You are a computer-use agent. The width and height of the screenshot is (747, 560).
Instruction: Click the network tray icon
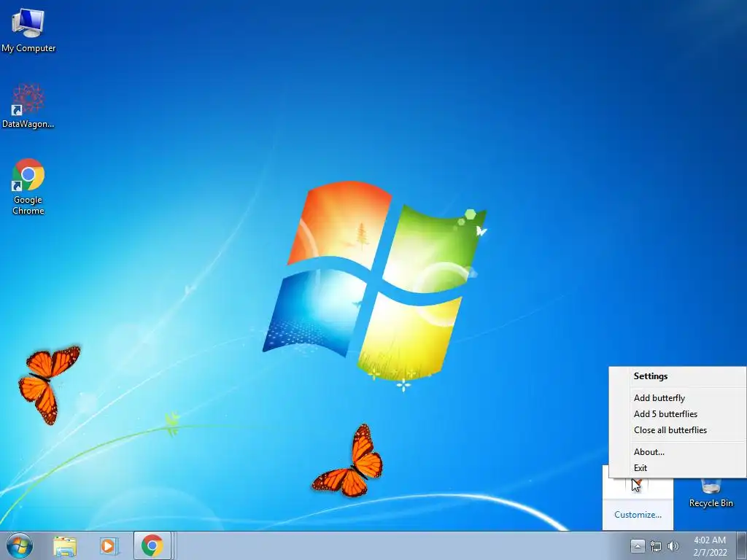click(x=656, y=546)
